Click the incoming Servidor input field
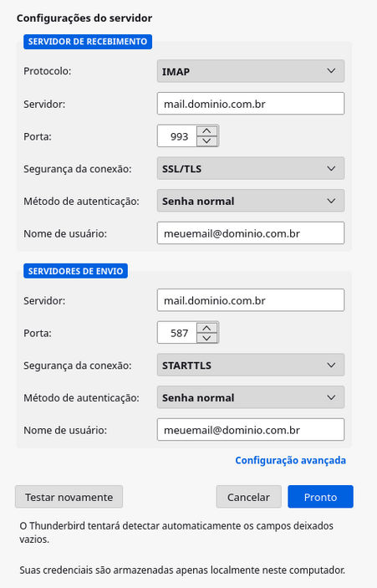 tap(250, 104)
